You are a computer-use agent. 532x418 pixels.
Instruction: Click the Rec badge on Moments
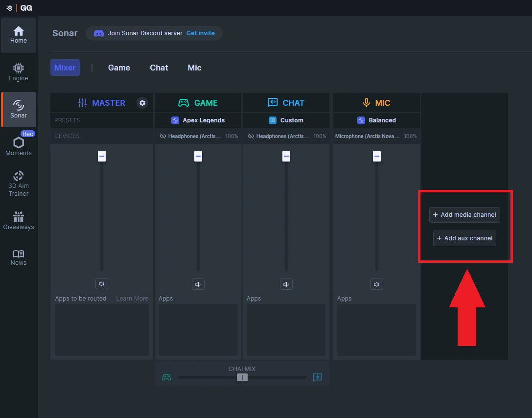(28, 134)
